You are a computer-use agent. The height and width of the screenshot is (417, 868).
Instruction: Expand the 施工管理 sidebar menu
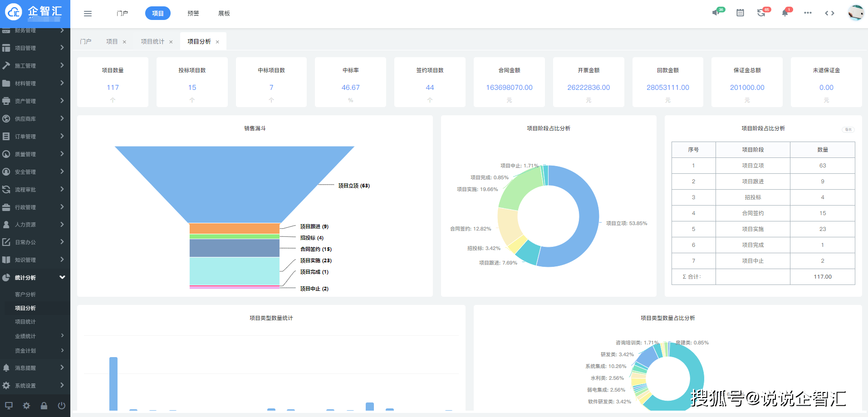click(x=35, y=66)
